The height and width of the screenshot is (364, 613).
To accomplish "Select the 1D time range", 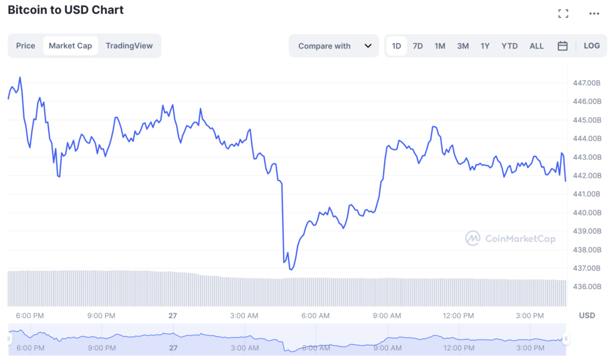I will [396, 46].
